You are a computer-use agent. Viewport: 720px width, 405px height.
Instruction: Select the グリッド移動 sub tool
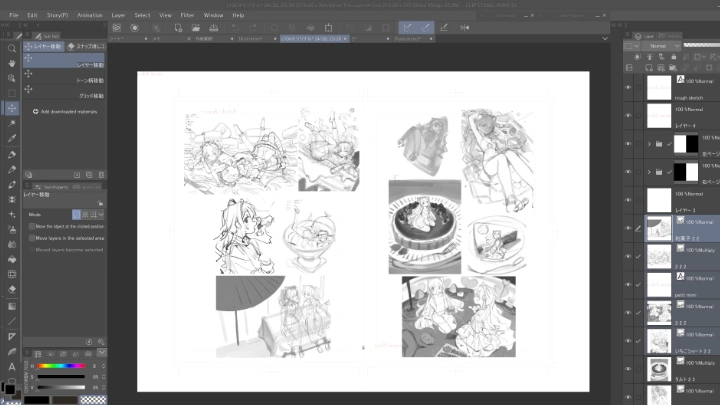pyautogui.click(x=64, y=92)
